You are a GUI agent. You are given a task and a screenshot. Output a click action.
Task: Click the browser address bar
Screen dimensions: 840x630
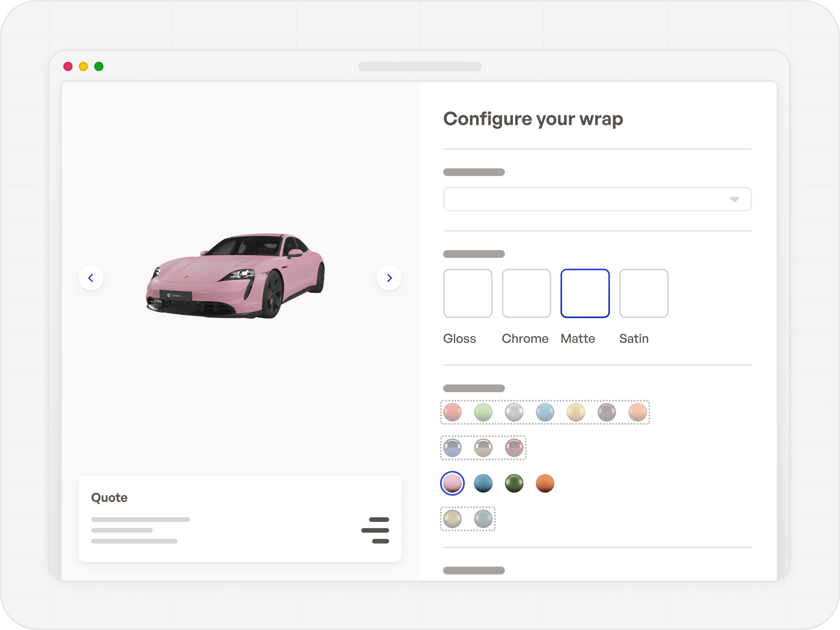point(420,66)
